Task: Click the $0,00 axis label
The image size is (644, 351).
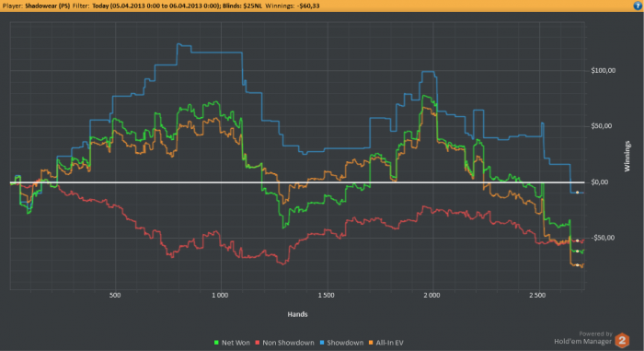Action: 599,181
